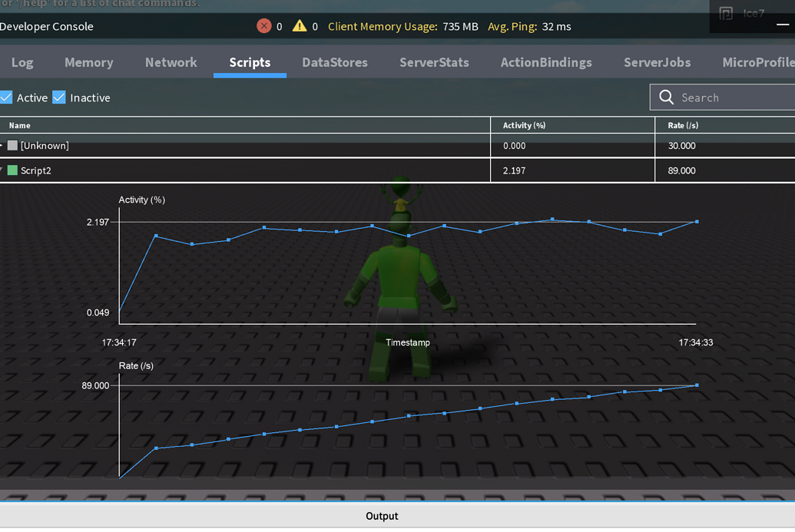Viewport: 795px width, 532px height.
Task: Collapse the Script2 row
Action: pos(2,170)
